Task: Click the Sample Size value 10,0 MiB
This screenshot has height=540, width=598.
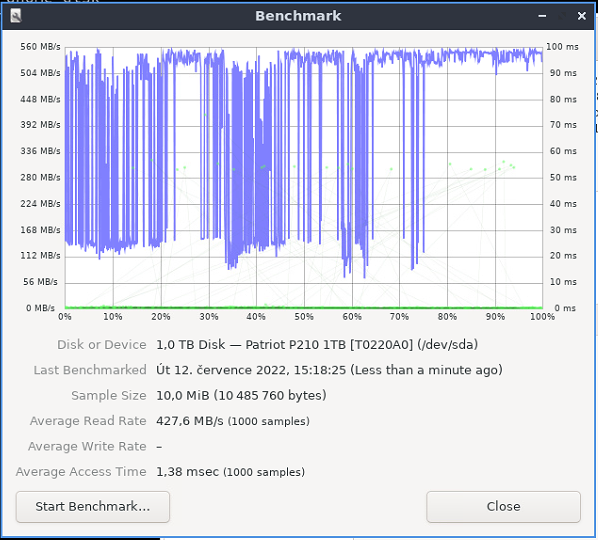Action: 183,395
